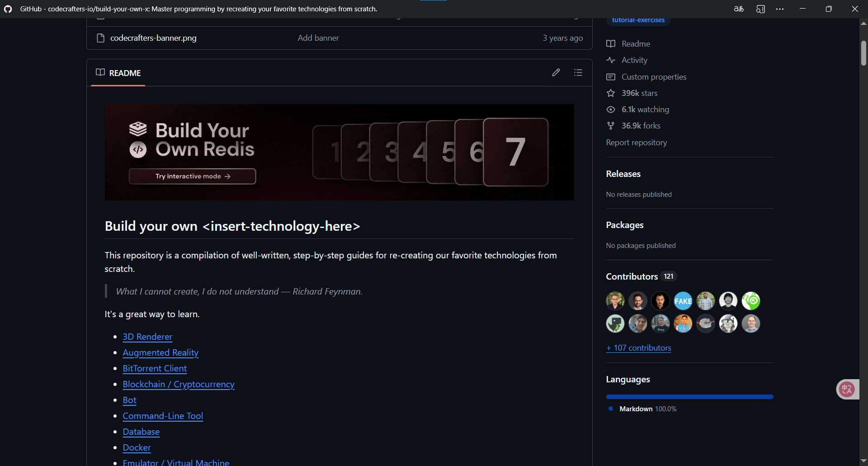Open the Blockchain / Cryptocurrency link
This screenshot has height=466, width=868.
(x=179, y=384)
